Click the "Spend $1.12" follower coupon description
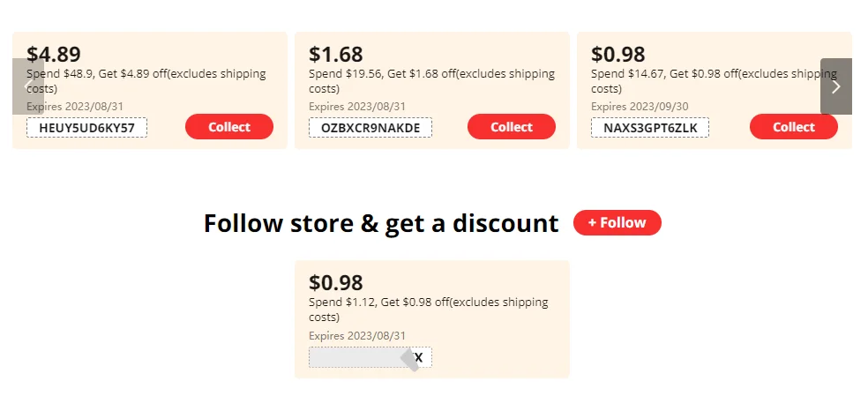This screenshot has height=396, width=868. (428, 309)
